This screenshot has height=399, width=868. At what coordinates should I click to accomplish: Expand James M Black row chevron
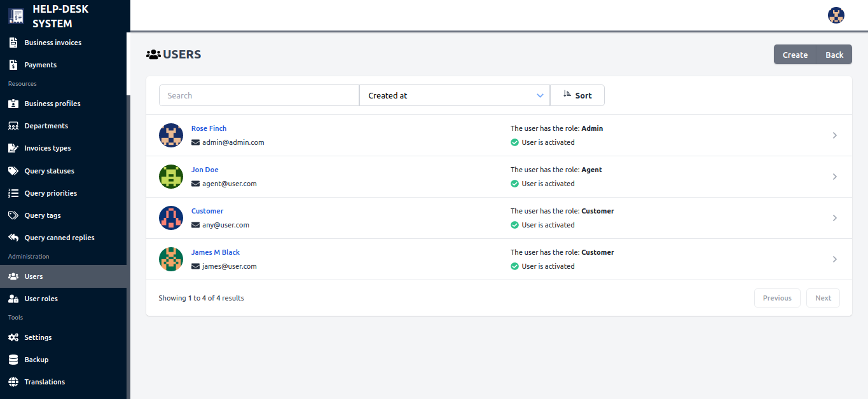(x=834, y=259)
